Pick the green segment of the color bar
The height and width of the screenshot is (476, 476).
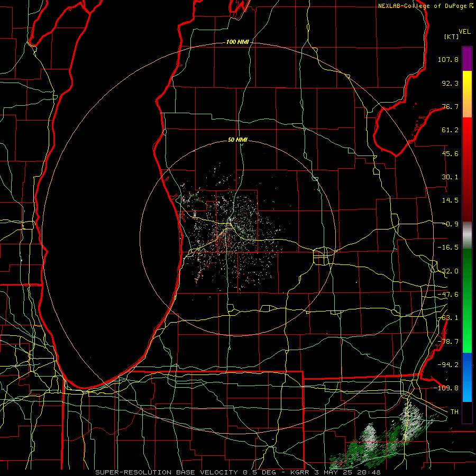coord(467,300)
